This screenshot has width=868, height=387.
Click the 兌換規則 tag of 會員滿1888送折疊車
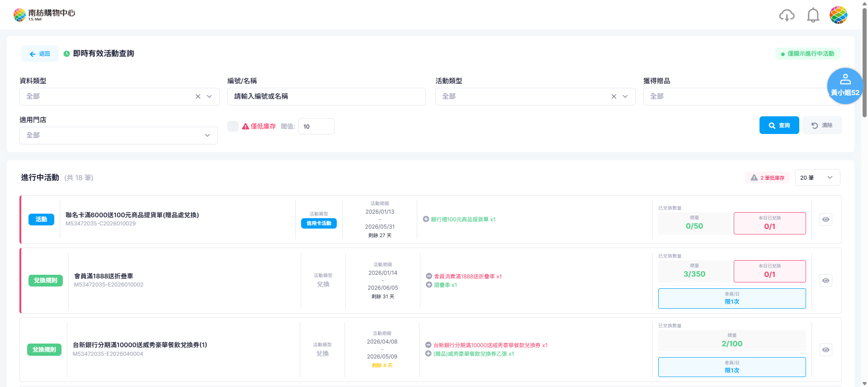coord(45,281)
